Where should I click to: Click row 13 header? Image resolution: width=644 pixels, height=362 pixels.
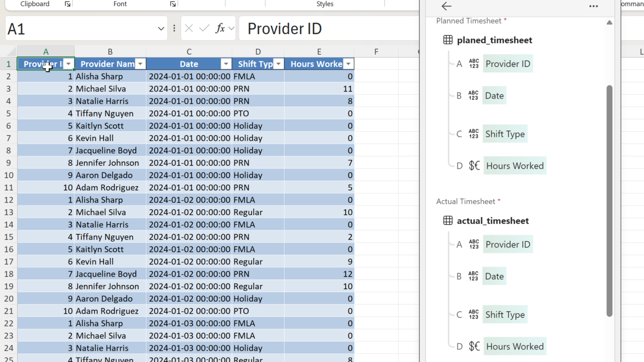9,212
